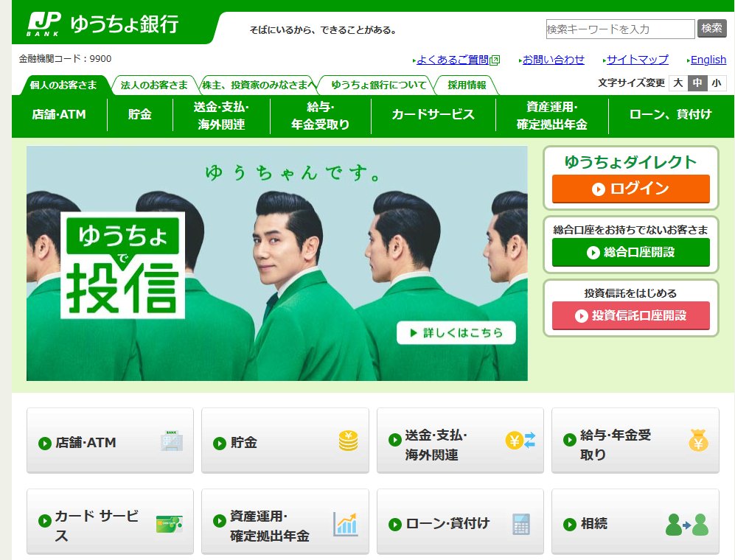Click the growth chart icon on 資産運用 card
Image resolution: width=735 pixels, height=560 pixels.
click(346, 524)
